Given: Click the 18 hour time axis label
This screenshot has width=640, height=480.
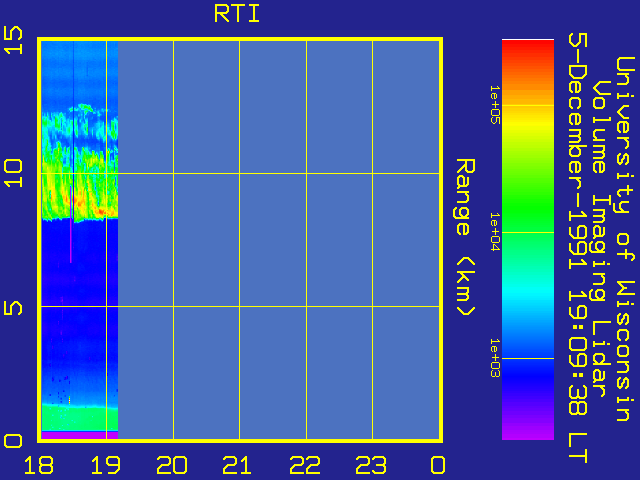Looking at the screenshot, I should [39, 465].
